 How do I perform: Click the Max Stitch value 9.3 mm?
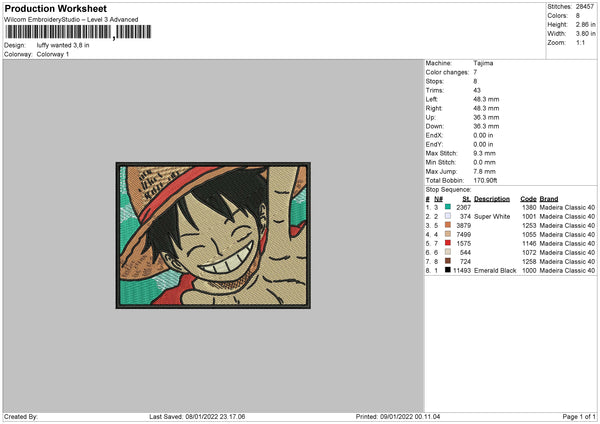click(x=484, y=153)
